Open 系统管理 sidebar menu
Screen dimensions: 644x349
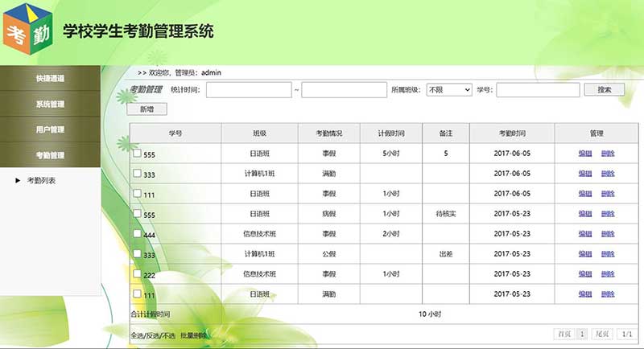[50, 104]
